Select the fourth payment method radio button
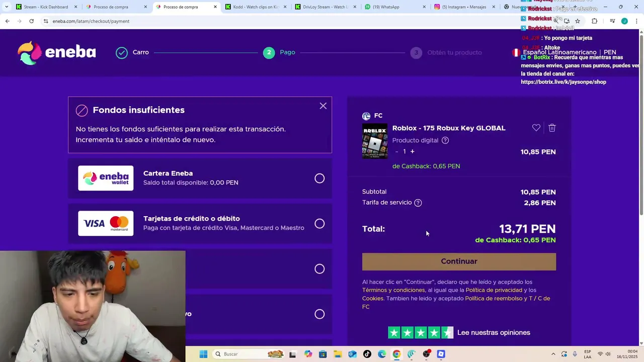This screenshot has height=362, width=644. [319, 314]
